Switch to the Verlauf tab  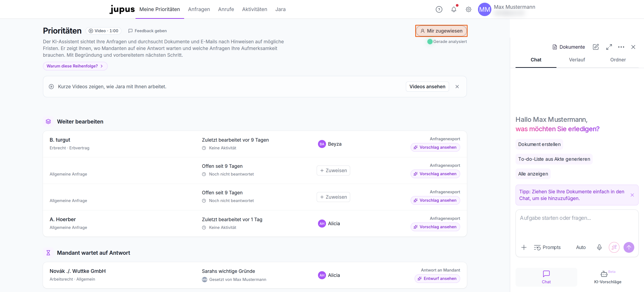coord(577,60)
